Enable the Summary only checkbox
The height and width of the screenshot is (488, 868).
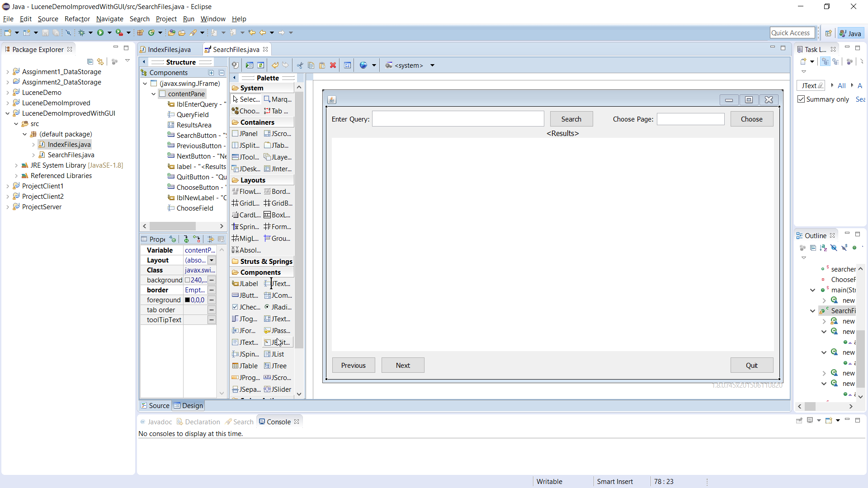801,99
